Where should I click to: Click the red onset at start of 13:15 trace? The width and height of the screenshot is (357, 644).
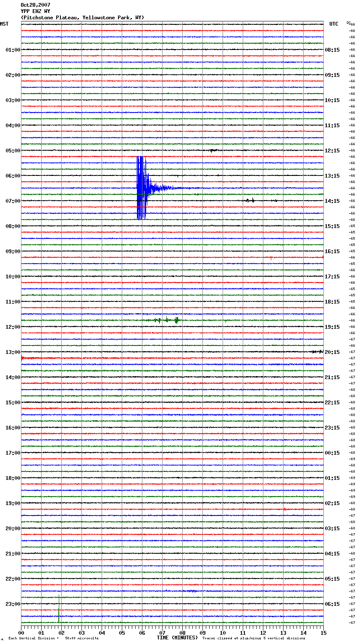click(23, 358)
